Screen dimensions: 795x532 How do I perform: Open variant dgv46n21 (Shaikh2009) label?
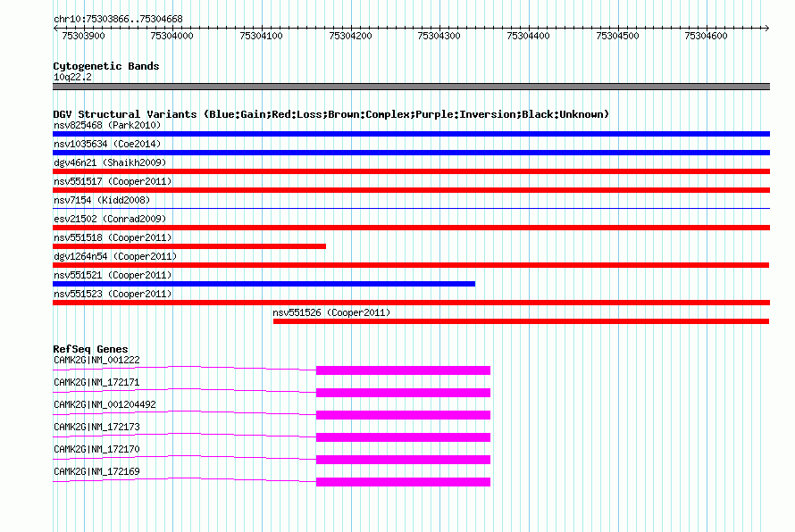110,162
